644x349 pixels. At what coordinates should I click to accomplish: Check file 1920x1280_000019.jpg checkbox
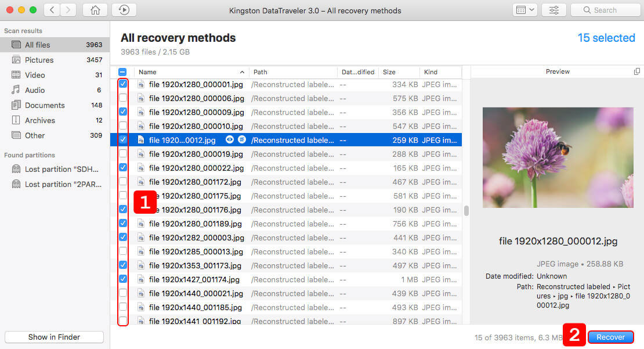pyautogui.click(x=123, y=154)
